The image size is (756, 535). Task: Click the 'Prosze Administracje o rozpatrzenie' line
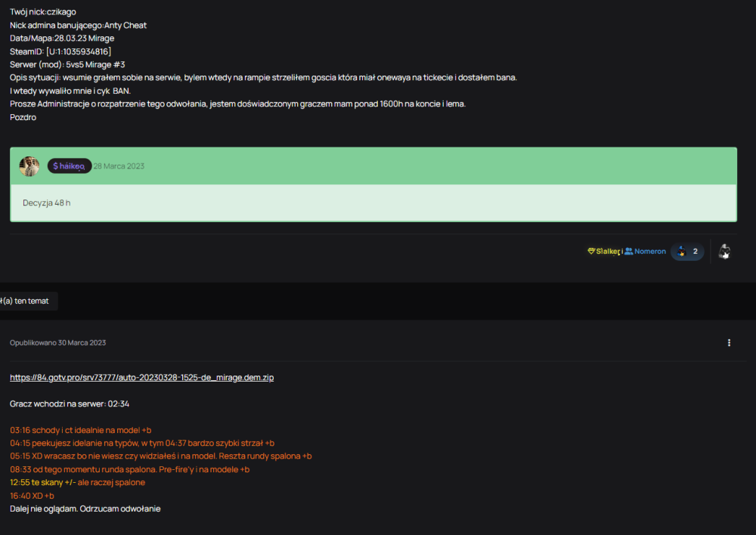237,104
